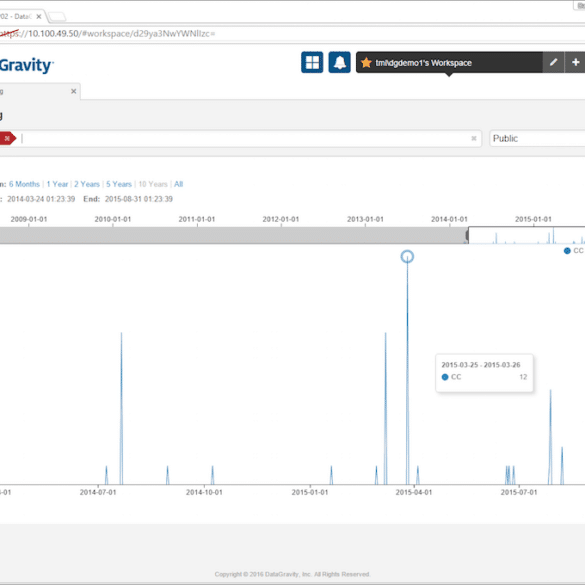Click the 2014-07-01 axis label
The width and height of the screenshot is (585, 585).
[98, 492]
